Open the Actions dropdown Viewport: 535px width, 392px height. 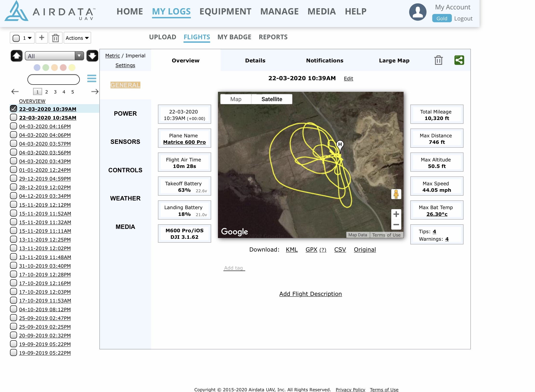point(77,38)
